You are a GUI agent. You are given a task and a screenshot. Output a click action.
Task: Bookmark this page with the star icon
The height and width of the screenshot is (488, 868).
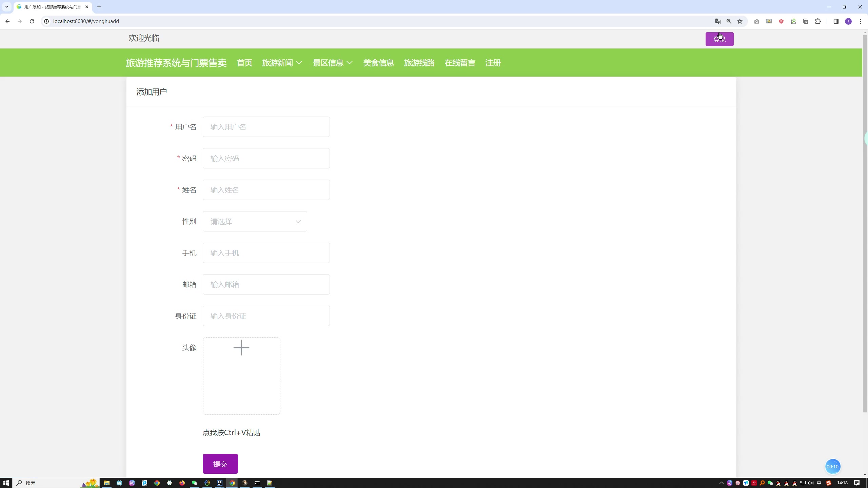(740, 21)
